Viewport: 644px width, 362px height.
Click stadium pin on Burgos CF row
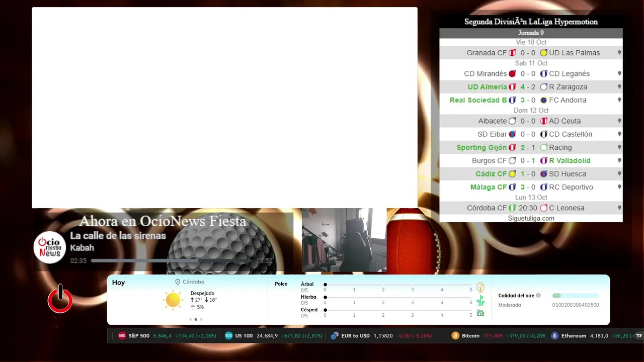coord(619,161)
